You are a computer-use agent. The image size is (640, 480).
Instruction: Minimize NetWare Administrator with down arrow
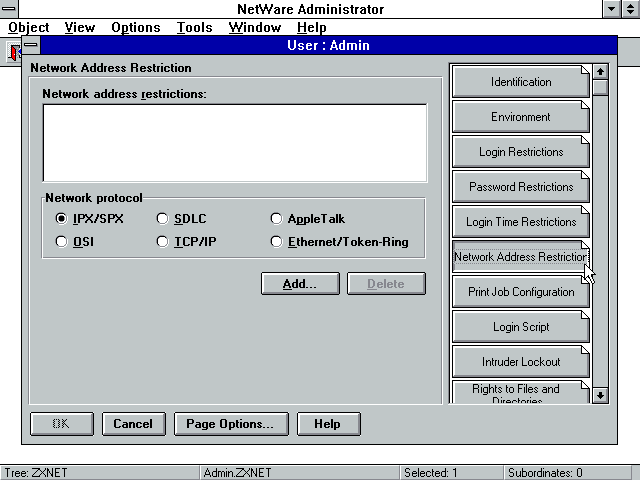tap(611, 9)
